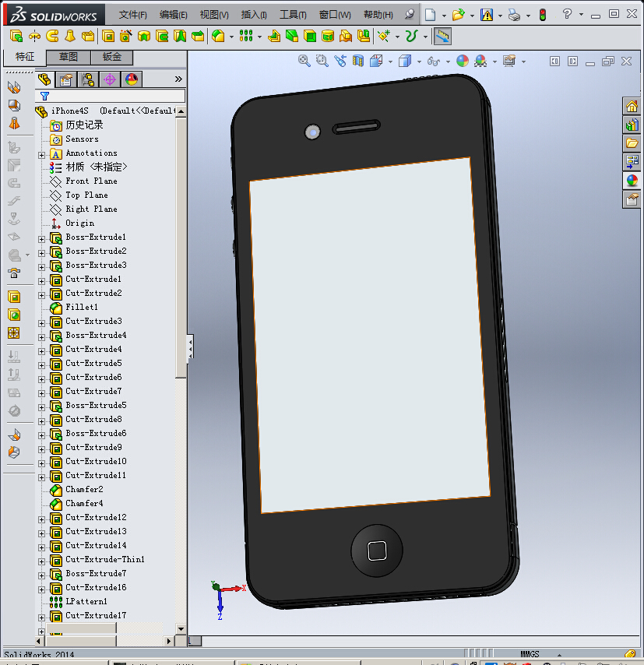Click the Section View icon
644x665 pixels.
click(358, 61)
